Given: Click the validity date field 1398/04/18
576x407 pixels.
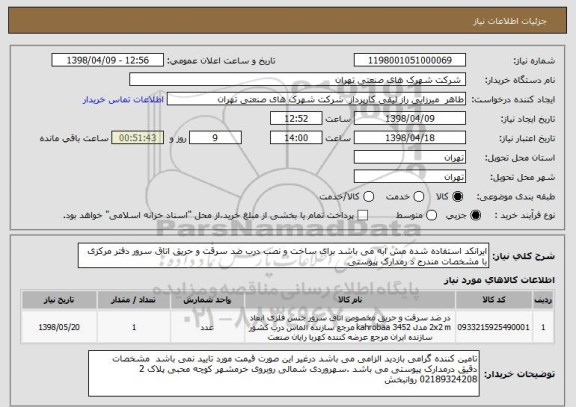Looking at the screenshot, I should tap(410, 138).
